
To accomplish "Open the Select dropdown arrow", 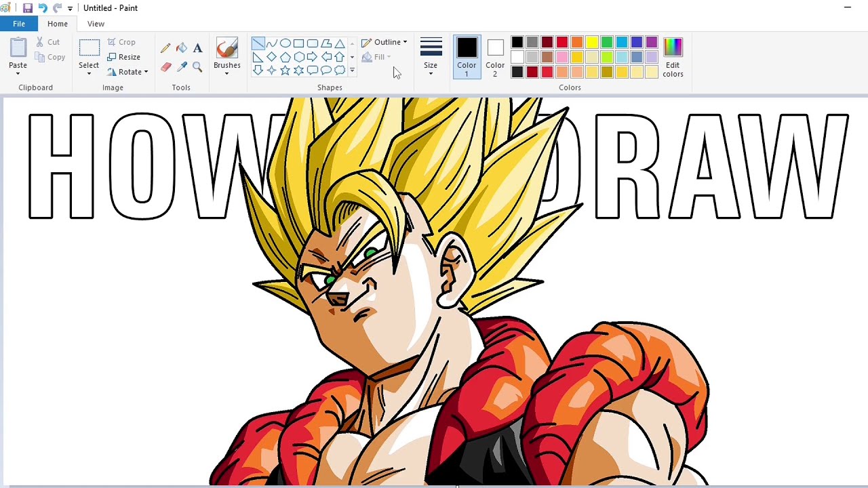I will pos(89,73).
